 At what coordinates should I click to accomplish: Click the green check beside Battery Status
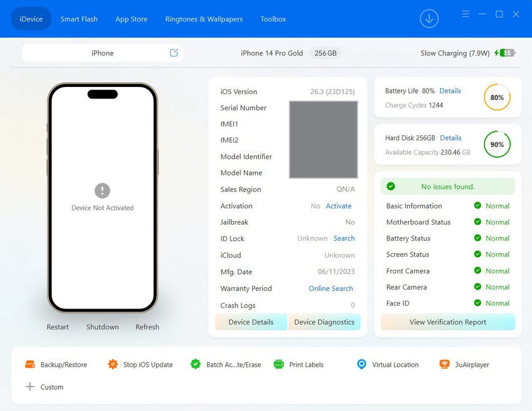click(x=477, y=238)
